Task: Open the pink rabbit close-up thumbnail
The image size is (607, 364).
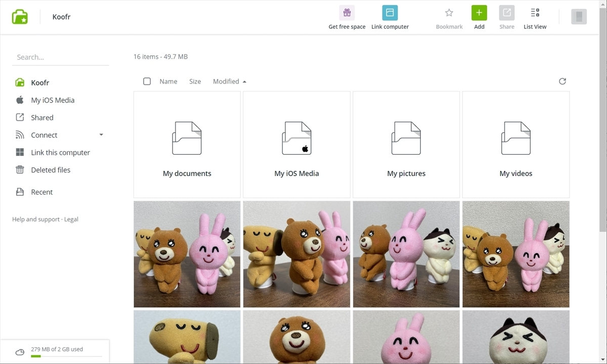Action: [x=406, y=337]
